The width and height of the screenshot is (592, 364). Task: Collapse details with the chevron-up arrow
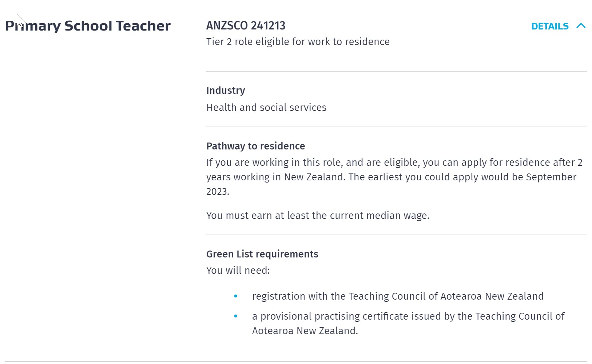(581, 26)
